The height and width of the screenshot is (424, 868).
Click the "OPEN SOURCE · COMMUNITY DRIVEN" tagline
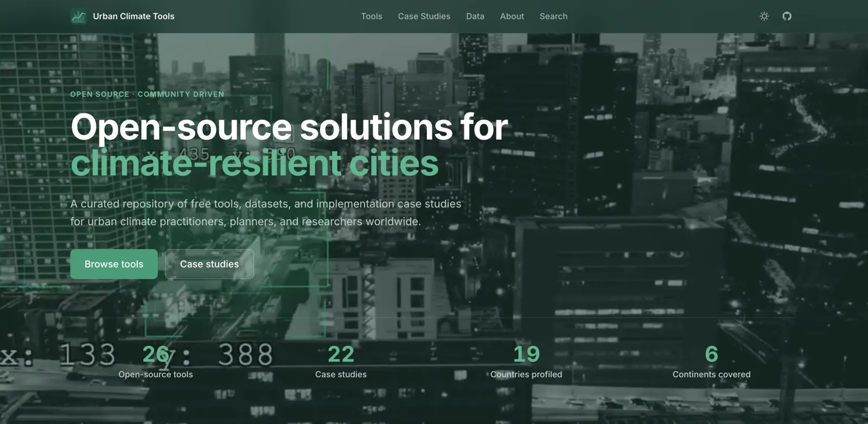[147, 94]
